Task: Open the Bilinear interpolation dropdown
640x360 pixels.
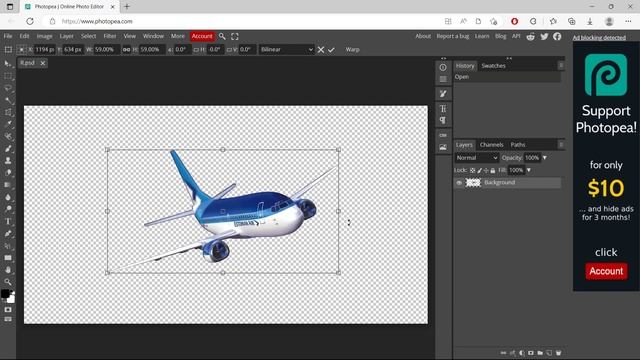Action: [x=287, y=49]
